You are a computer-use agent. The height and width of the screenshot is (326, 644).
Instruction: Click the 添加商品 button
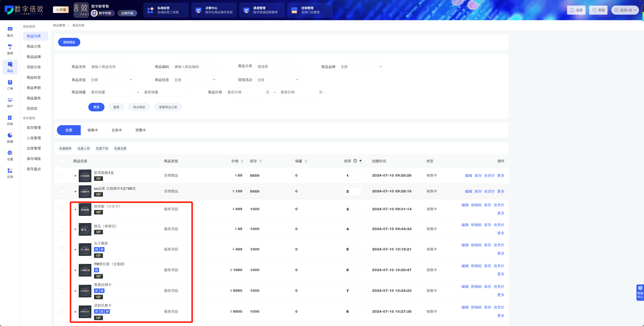(x=69, y=42)
